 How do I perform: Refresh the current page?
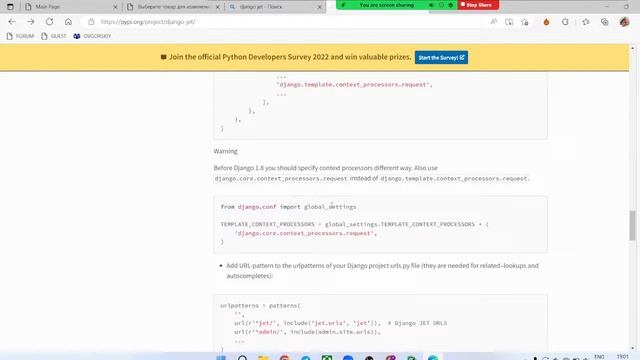click(x=49, y=22)
